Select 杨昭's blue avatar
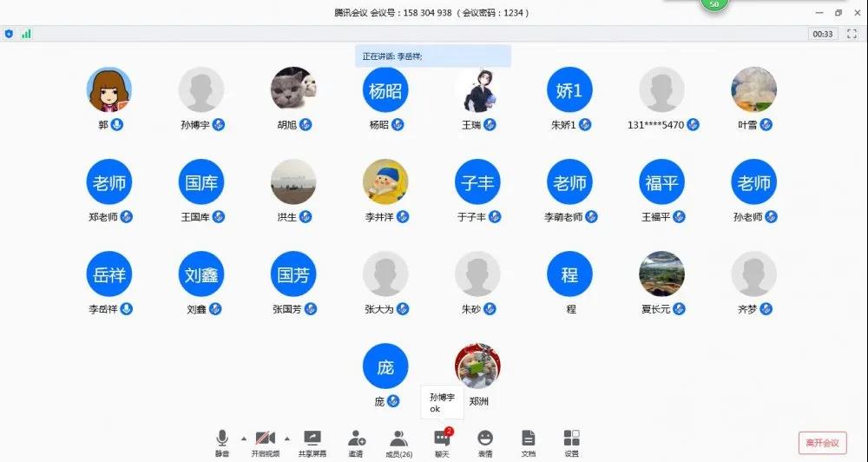 pyautogui.click(x=385, y=90)
